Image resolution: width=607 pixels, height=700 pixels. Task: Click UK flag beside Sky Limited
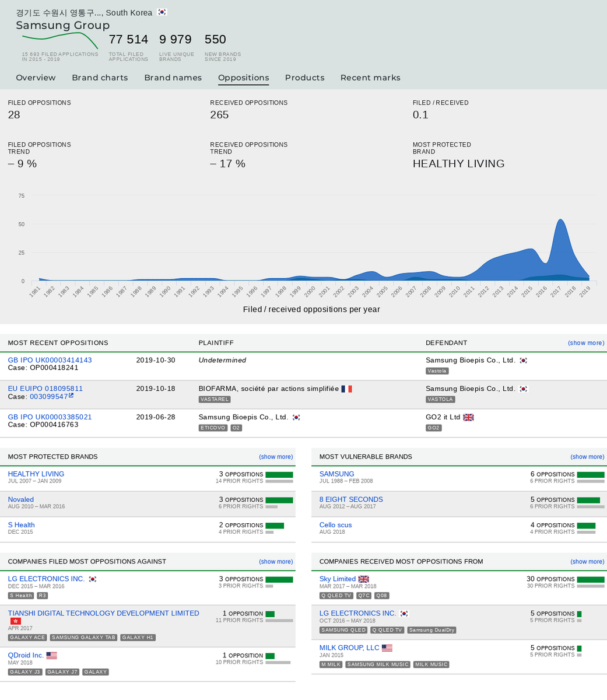click(364, 579)
